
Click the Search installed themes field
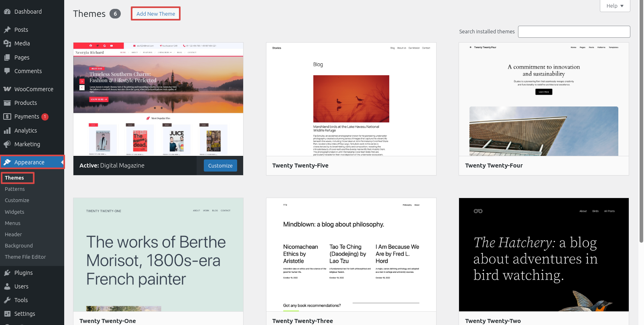[574, 32]
